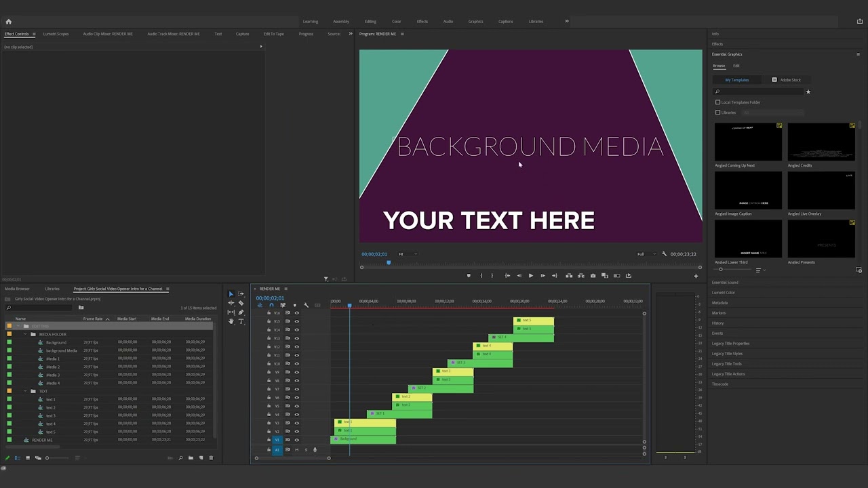
Task: Open the Effect Controls panel menu
Action: coord(34,34)
